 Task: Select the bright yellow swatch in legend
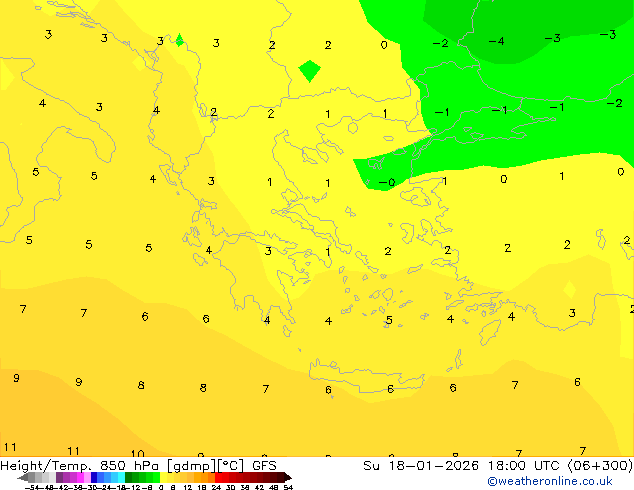pyautogui.click(x=163, y=477)
